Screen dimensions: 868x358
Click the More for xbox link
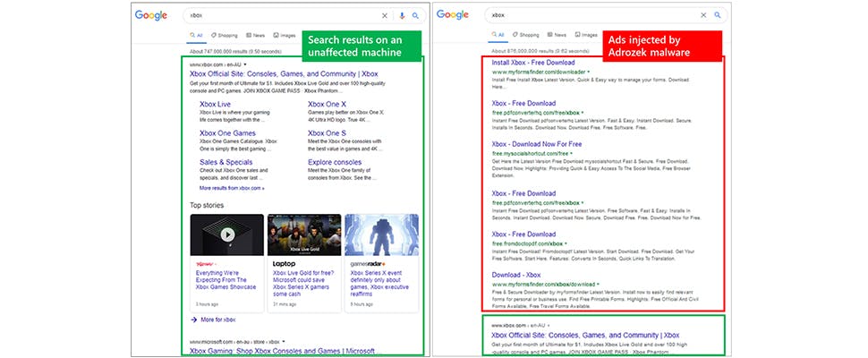[218, 320]
